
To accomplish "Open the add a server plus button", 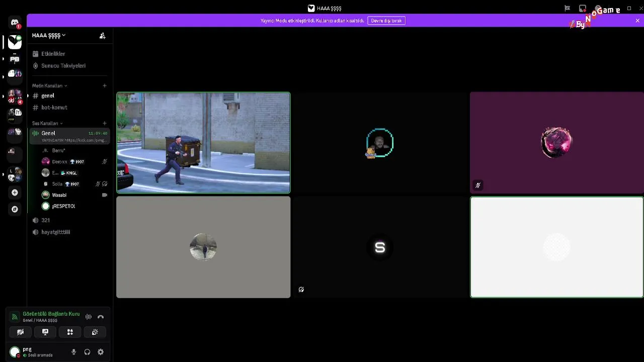I will 15,193.
